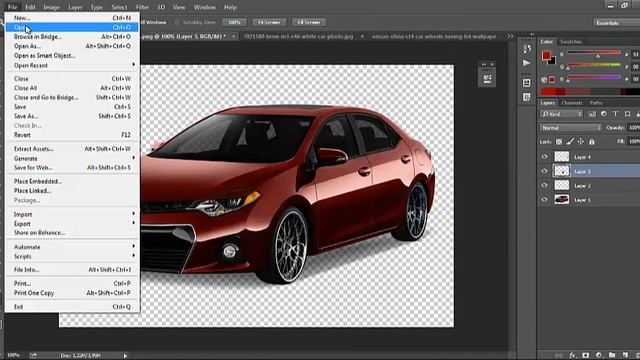Image resolution: width=640 pixels, height=360 pixels.
Task: Close the active document tab
Action: 233,36
